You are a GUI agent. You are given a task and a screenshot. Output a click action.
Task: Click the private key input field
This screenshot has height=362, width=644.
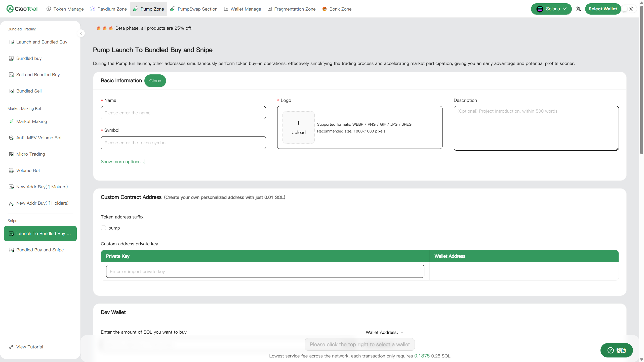pos(265,271)
